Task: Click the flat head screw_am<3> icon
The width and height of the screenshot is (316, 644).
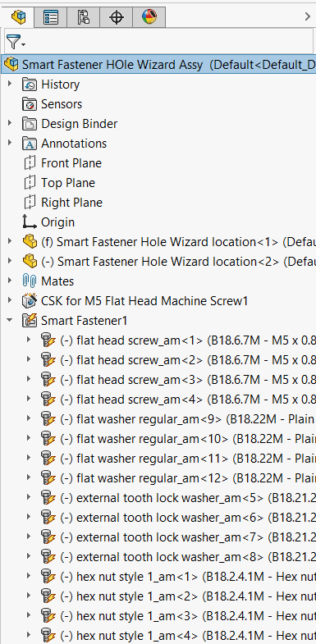Action: click(x=48, y=380)
